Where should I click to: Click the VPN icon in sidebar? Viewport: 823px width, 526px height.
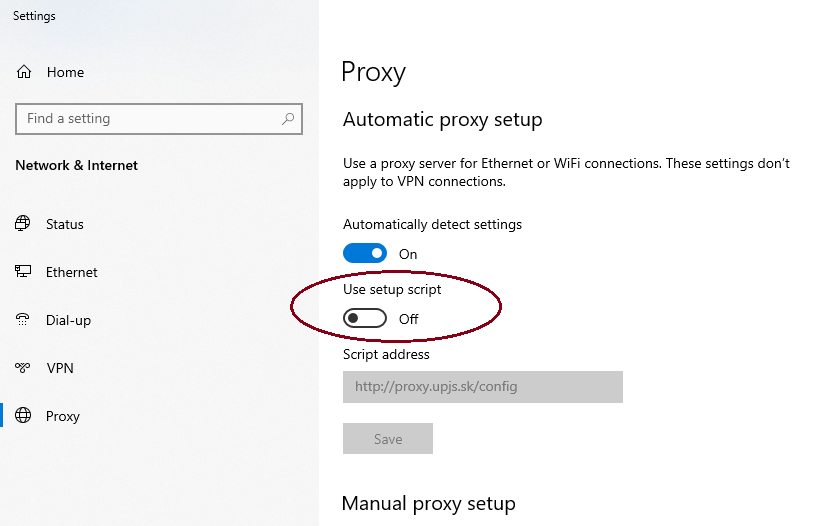(23, 367)
